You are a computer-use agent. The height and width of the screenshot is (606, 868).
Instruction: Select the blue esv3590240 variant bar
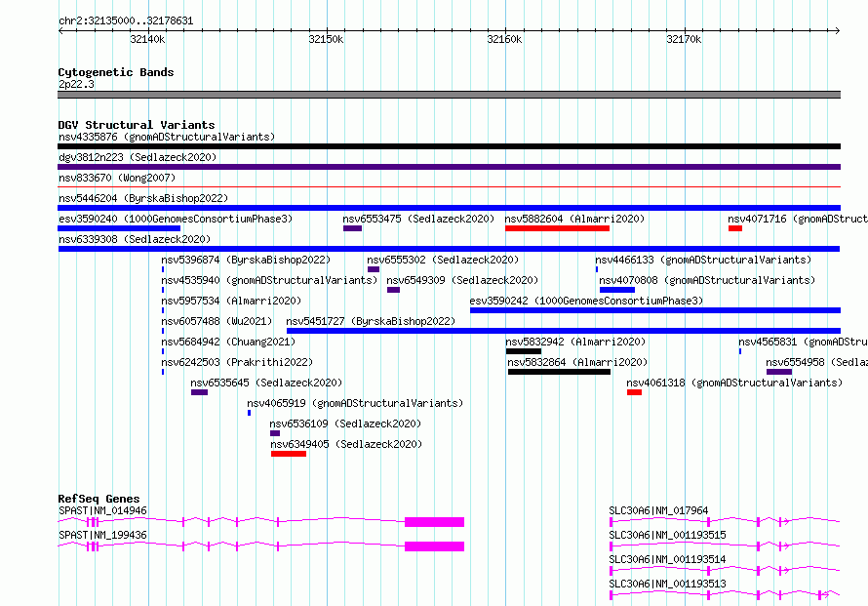119,228
